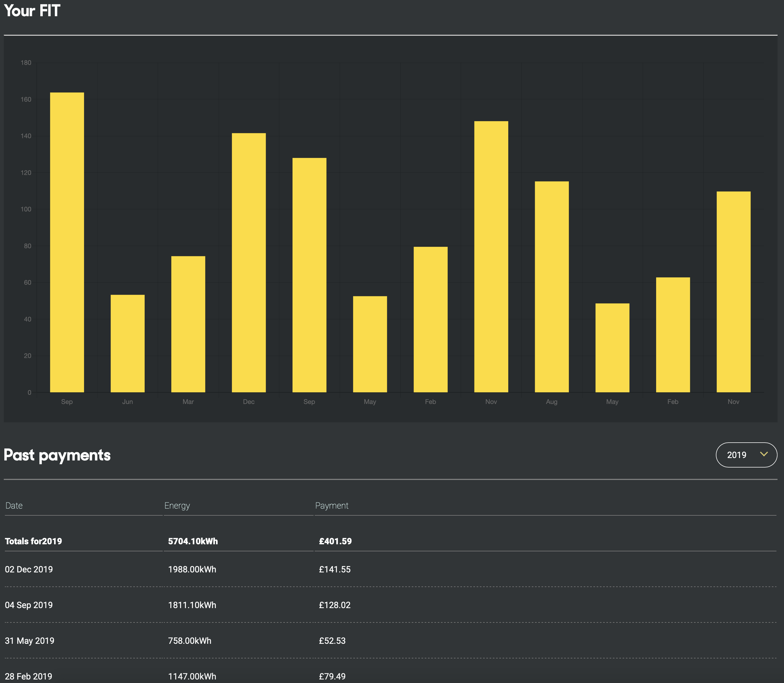784x683 pixels.
Task: Click 'Totals for2019' row label
Action: [x=34, y=541]
